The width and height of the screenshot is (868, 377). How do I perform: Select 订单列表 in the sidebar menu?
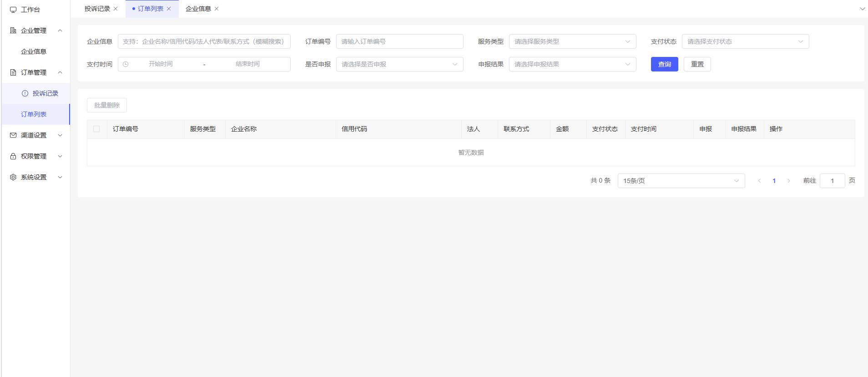point(34,114)
